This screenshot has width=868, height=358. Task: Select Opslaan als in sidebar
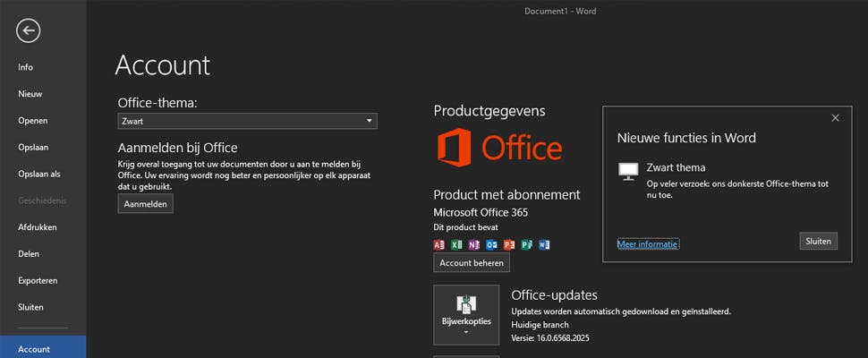point(39,174)
